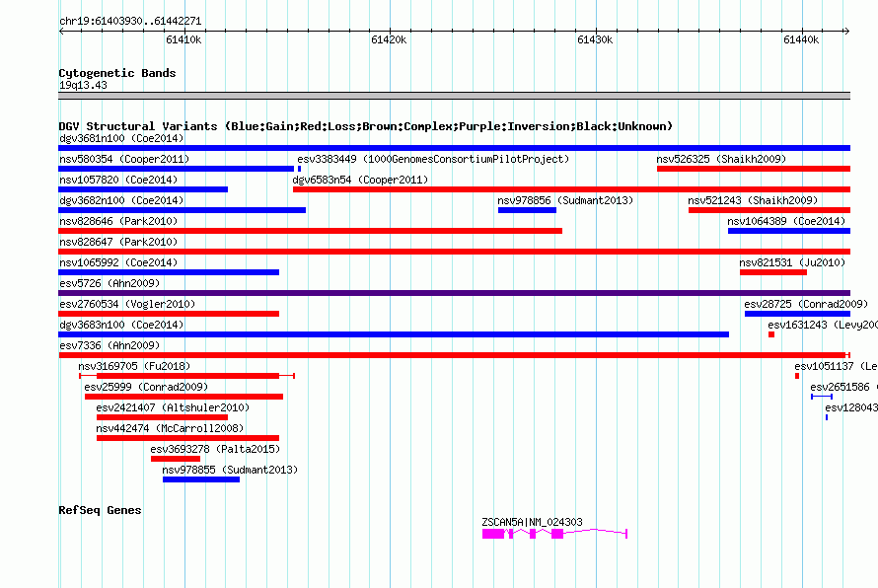Image resolution: width=878 pixels, height=588 pixels.
Task: Click the 61440k ruler tick label
Action: tap(801, 39)
